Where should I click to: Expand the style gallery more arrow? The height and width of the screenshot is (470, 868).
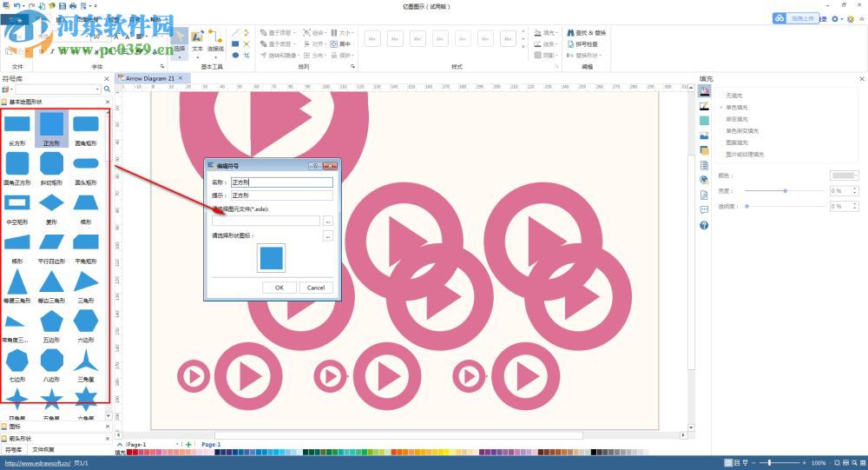[x=523, y=48]
